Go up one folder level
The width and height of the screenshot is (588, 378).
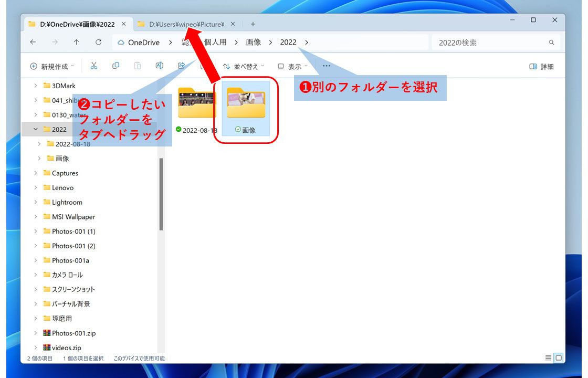click(x=77, y=43)
